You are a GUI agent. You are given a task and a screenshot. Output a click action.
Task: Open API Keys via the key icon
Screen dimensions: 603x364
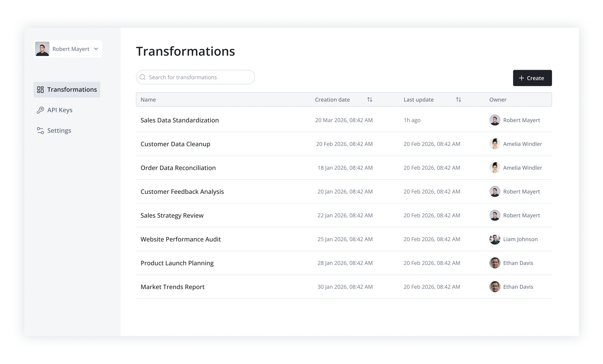(x=41, y=110)
